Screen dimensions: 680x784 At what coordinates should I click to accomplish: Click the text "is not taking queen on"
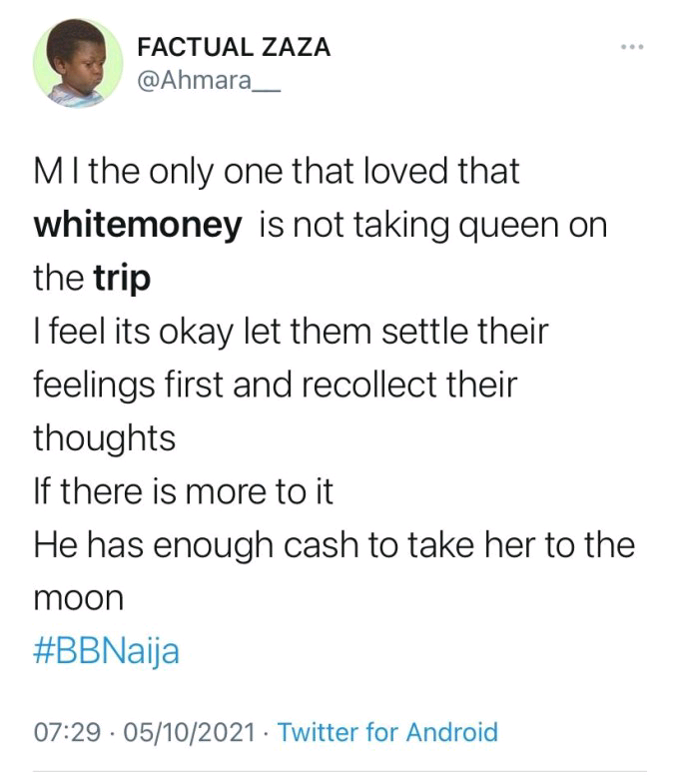[x=432, y=225]
